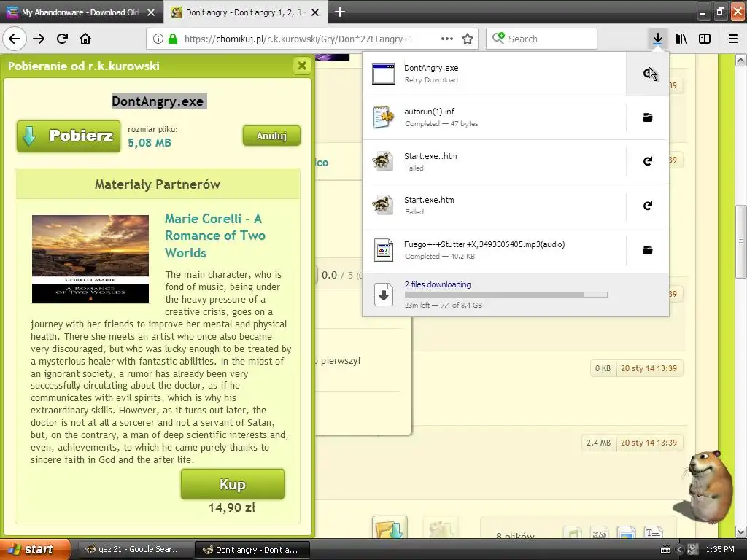Reload the current page
Viewport: 747px width, 560px height.
tap(62, 39)
